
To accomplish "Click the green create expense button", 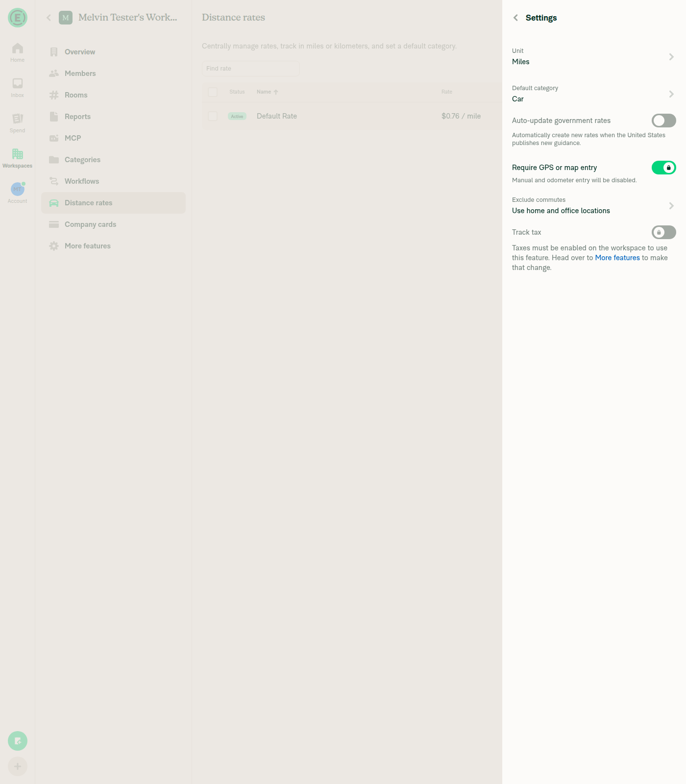I will [18, 741].
